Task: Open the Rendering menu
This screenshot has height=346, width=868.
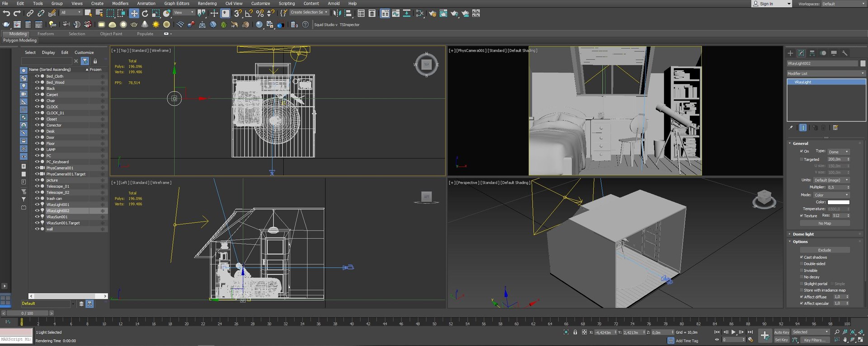Action: (x=207, y=3)
